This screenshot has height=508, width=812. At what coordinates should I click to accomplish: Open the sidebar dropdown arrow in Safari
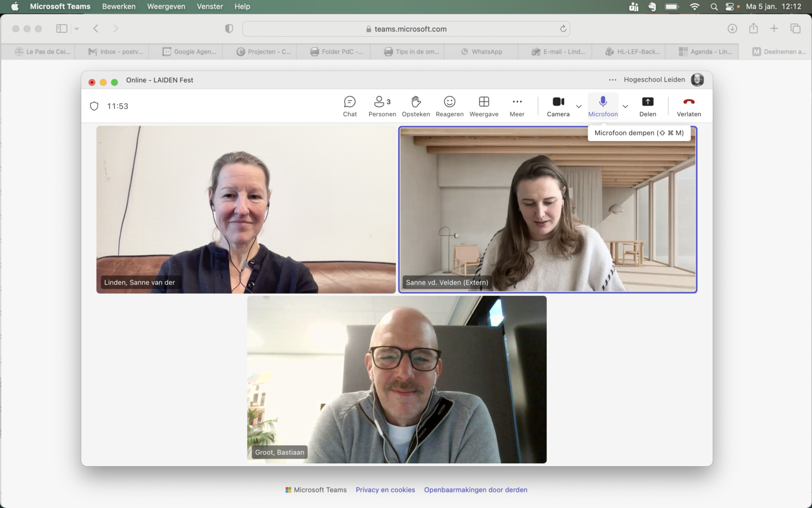point(77,29)
